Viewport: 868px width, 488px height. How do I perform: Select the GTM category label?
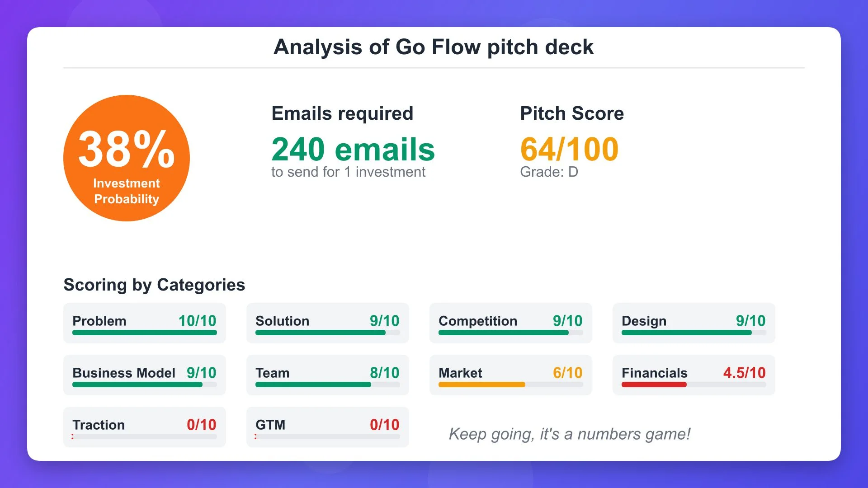tap(270, 425)
